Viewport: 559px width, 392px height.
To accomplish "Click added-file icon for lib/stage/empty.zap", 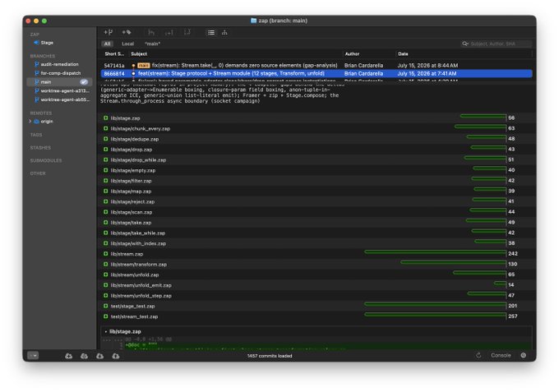I will [x=105, y=170].
